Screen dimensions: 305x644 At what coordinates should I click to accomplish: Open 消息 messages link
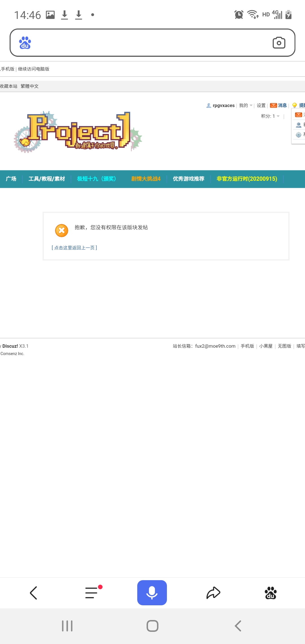[278, 105]
